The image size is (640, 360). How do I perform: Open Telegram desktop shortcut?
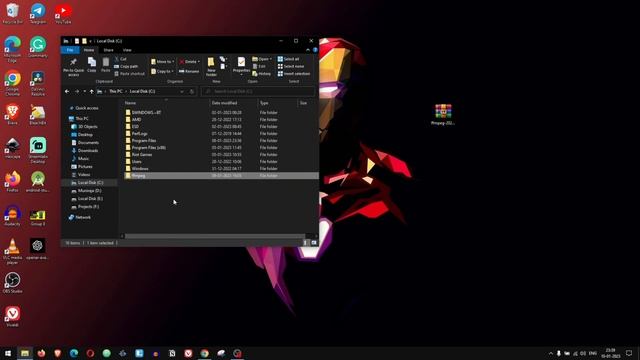pos(38,13)
